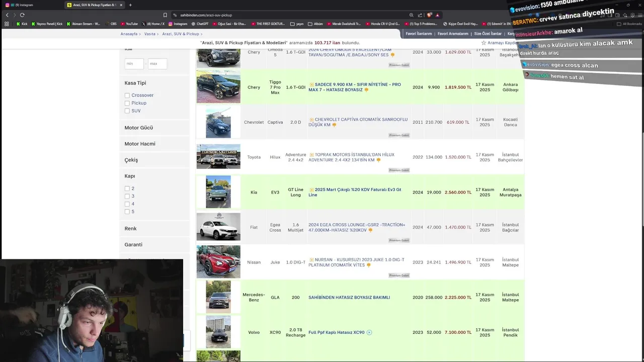644x362 pixels.
Task: Open the OBS bookmark
Action: 110,24
